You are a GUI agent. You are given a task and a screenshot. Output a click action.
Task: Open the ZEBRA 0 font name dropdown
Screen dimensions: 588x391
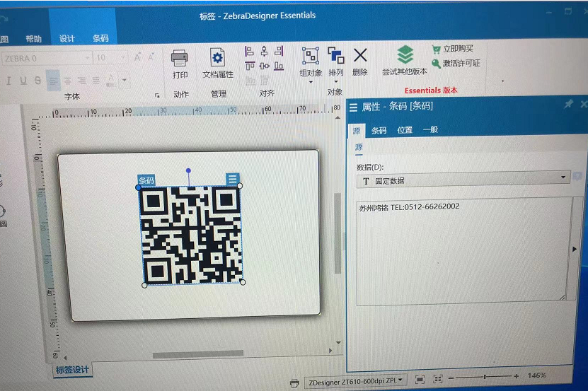pos(87,58)
